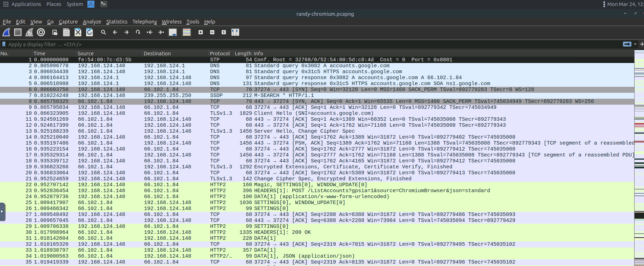
Task: Select packet 7 SSDP M-SEARCH row
Action: coord(317,96)
